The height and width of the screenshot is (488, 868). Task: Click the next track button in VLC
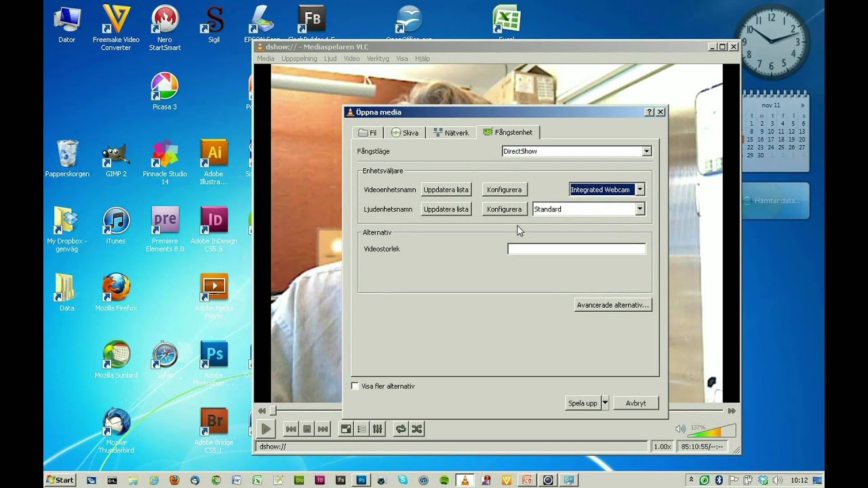pos(323,428)
